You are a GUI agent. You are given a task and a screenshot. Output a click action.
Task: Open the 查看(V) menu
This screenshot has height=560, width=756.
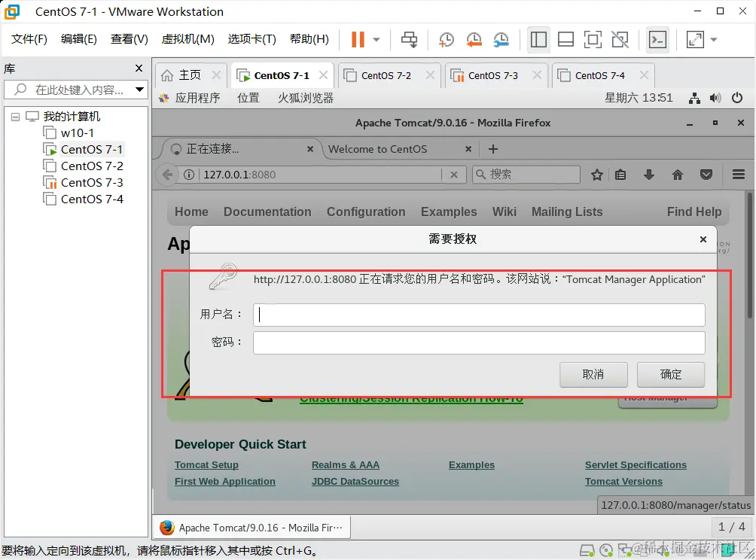point(130,39)
